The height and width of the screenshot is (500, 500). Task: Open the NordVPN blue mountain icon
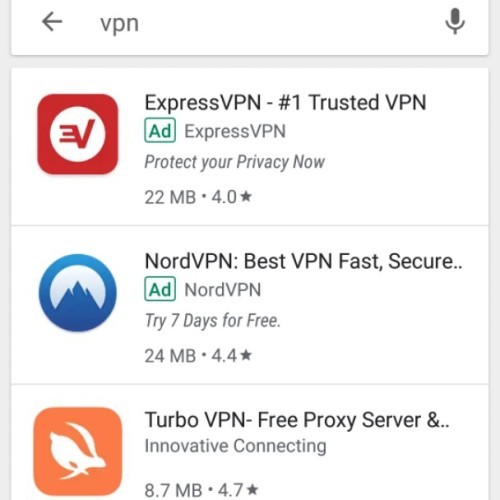pos(78,293)
